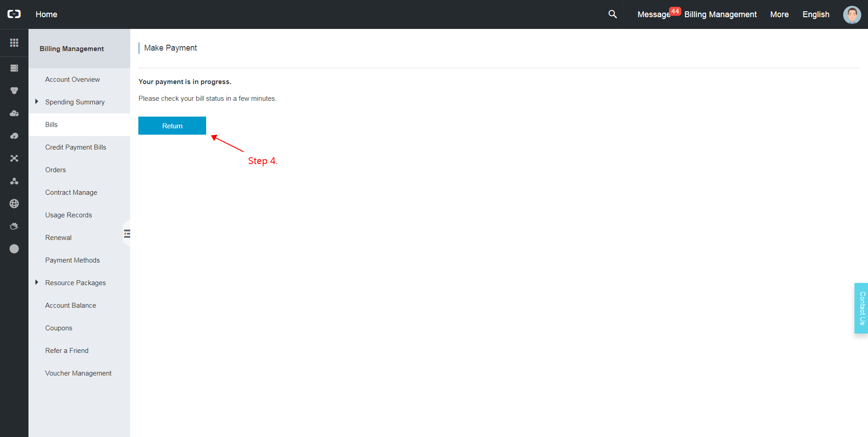Open the search magnifier icon
Screen dimensions: 868x437
click(x=613, y=14)
